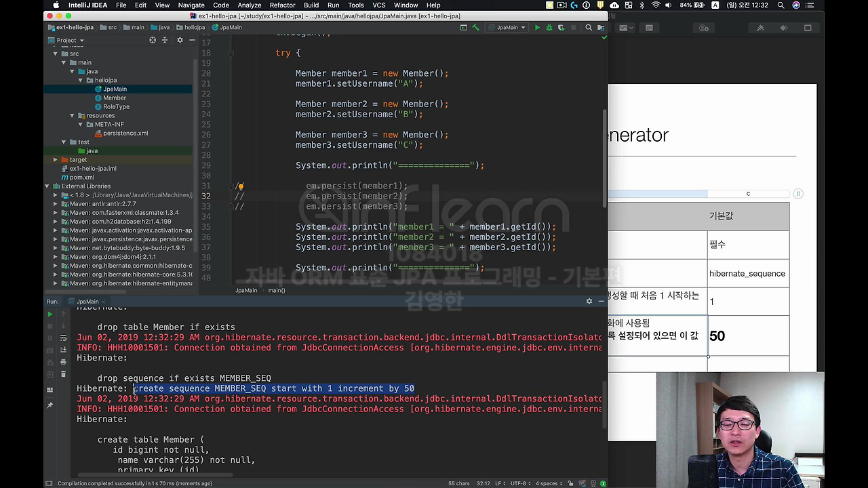Click ex1-hello-jpa breadcrumb in navigation bar
868x488 pixels.
tap(71, 28)
